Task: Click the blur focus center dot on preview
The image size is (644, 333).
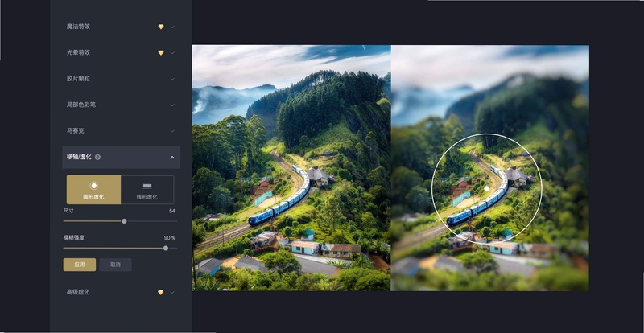Action: 487,189
